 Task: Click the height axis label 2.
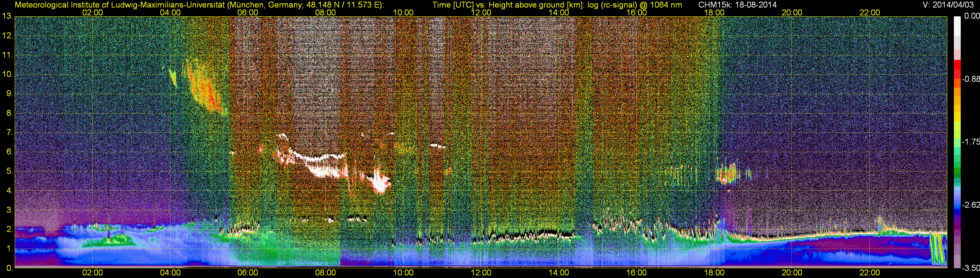pos(9,229)
